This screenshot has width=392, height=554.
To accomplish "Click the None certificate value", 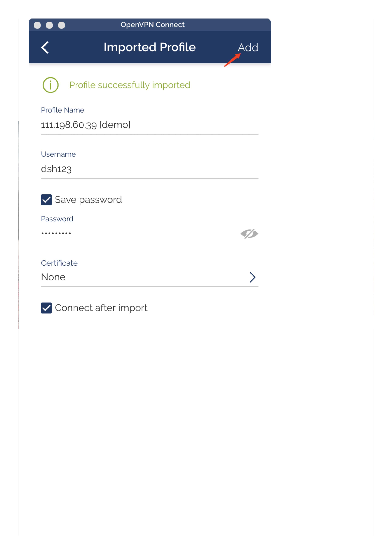I will (x=53, y=277).
